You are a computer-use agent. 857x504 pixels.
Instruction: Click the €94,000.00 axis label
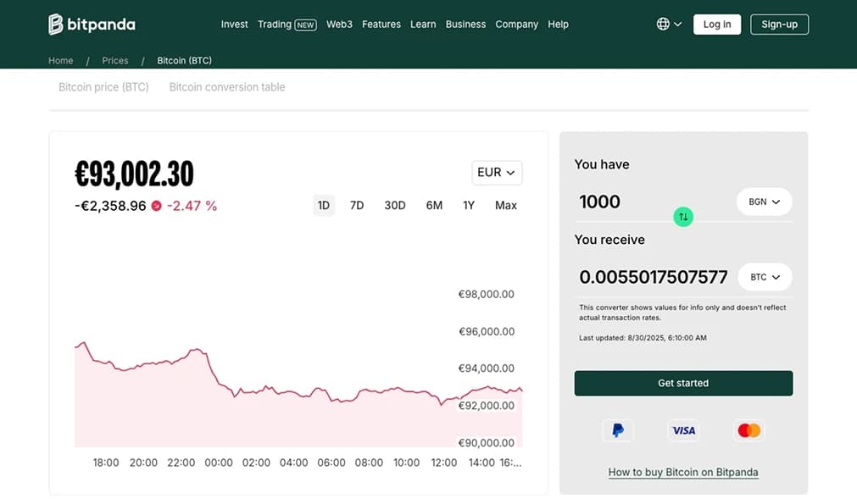(x=486, y=368)
